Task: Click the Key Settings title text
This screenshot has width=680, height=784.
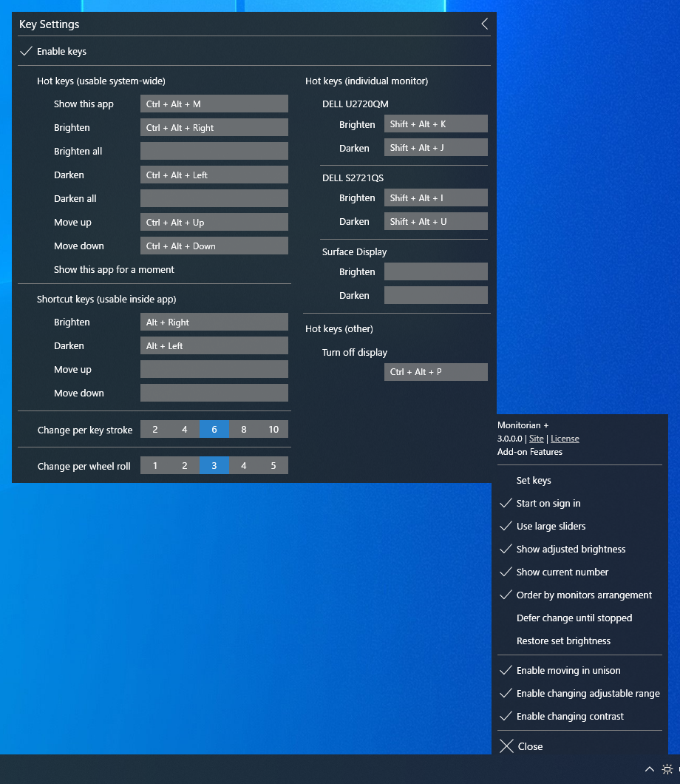Action: (49, 24)
